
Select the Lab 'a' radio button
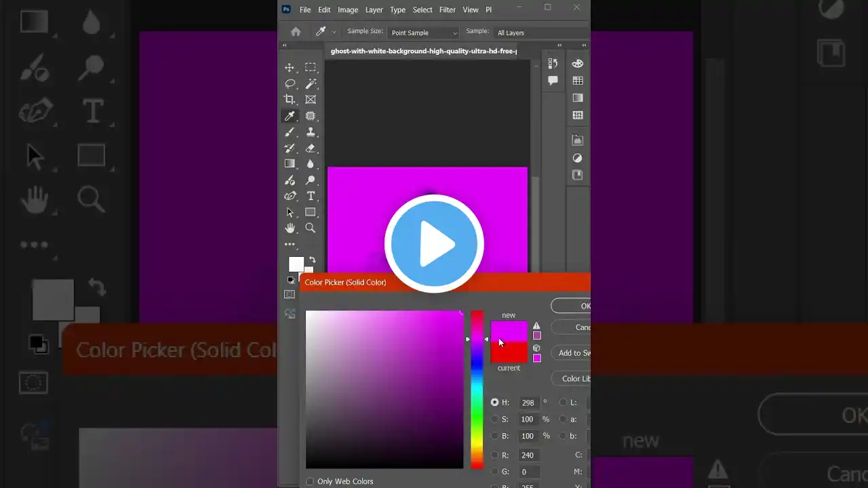click(563, 420)
